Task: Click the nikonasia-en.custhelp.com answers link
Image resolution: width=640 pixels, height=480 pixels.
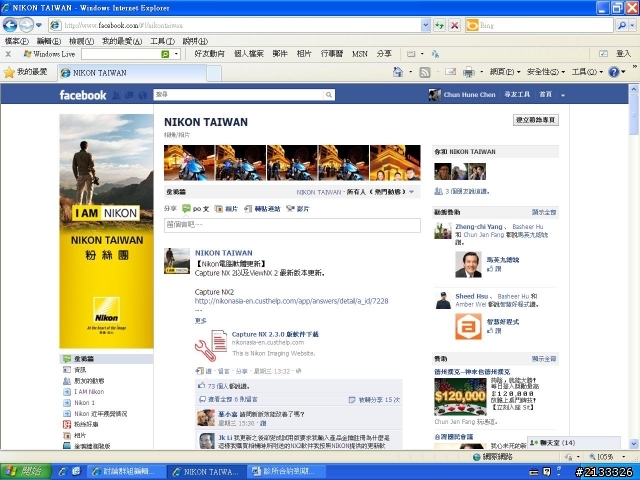Action: [291, 301]
